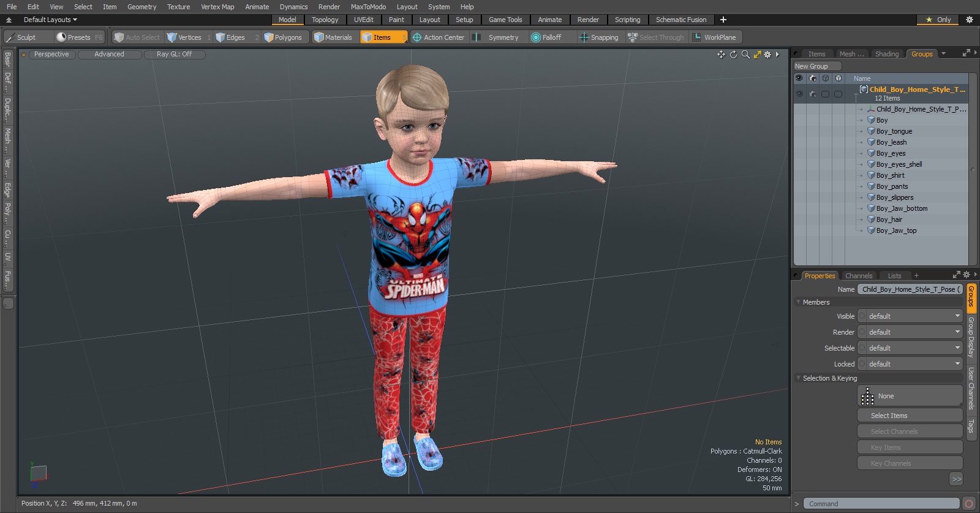Open Presets browser in toolbar

click(79, 37)
